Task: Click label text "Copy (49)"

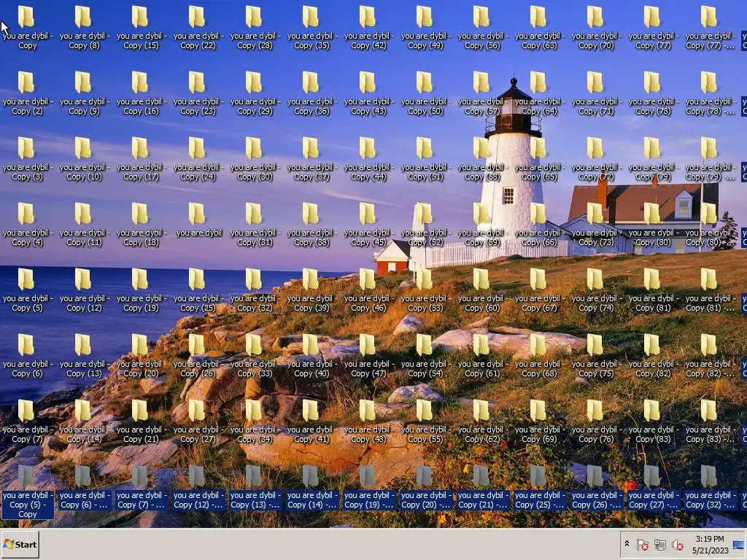Action: tap(425, 46)
